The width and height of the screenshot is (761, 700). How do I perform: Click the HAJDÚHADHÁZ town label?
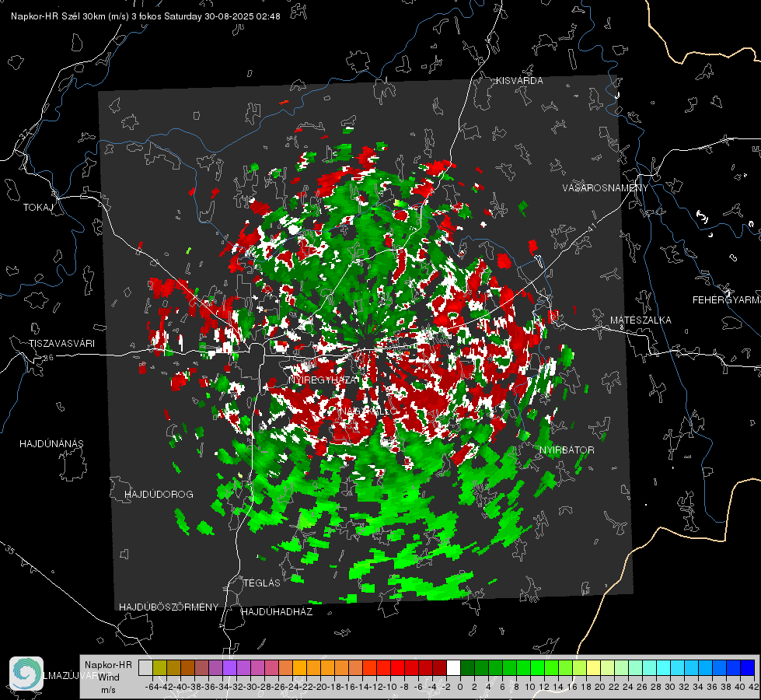[x=277, y=612]
